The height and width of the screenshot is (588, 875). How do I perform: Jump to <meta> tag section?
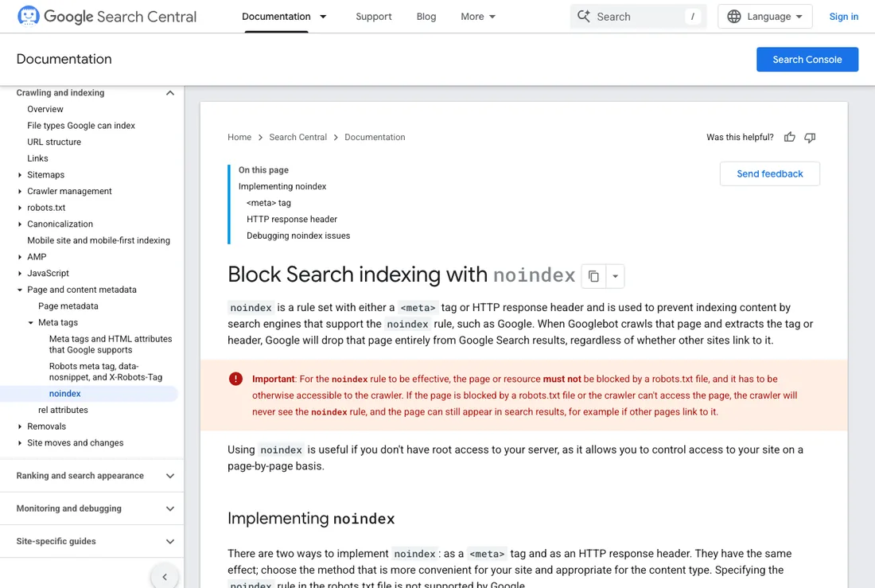pos(268,203)
